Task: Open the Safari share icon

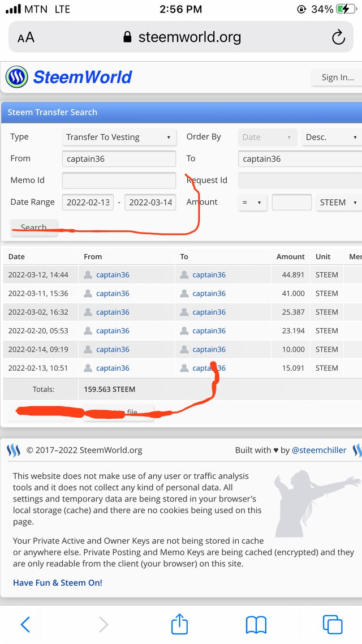Action: (x=179, y=624)
